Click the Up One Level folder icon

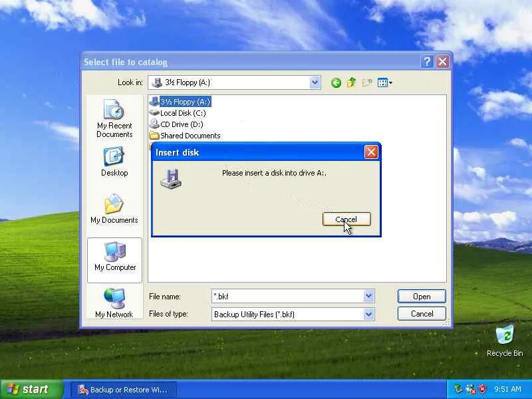click(x=352, y=82)
